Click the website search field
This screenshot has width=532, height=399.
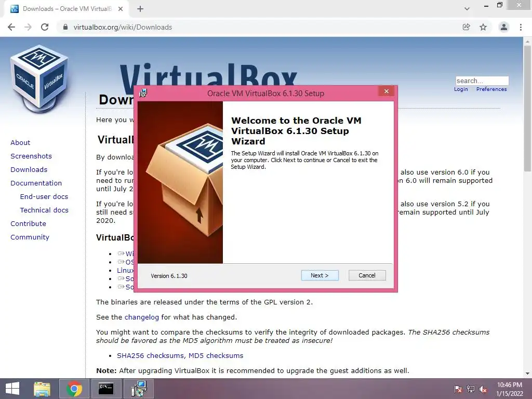[x=482, y=81]
